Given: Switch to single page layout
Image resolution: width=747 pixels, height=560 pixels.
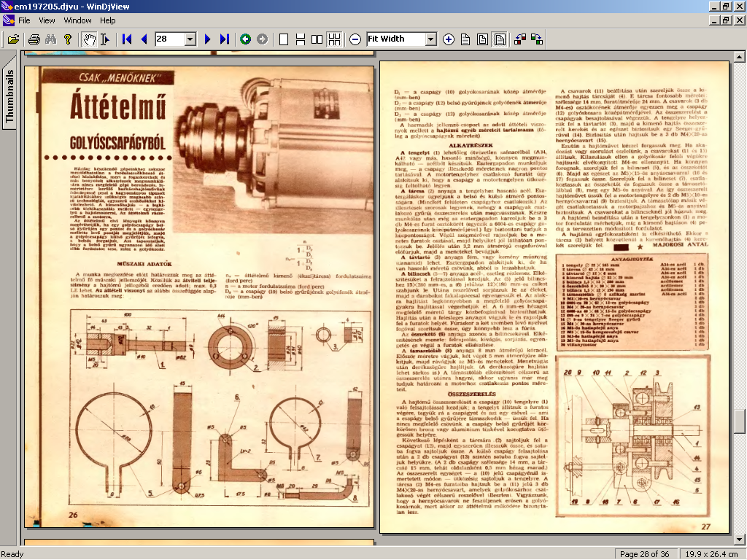Looking at the screenshot, I should tap(284, 39).
